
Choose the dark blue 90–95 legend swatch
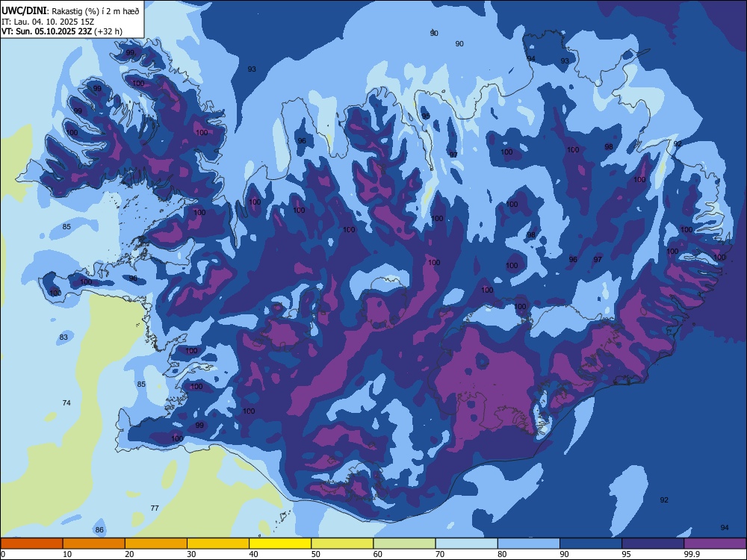(591, 544)
